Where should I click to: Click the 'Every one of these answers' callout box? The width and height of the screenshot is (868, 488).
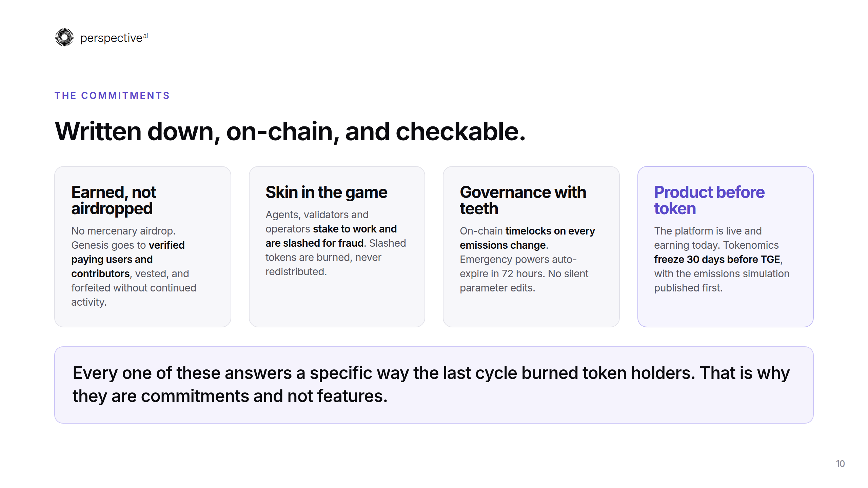434,385
